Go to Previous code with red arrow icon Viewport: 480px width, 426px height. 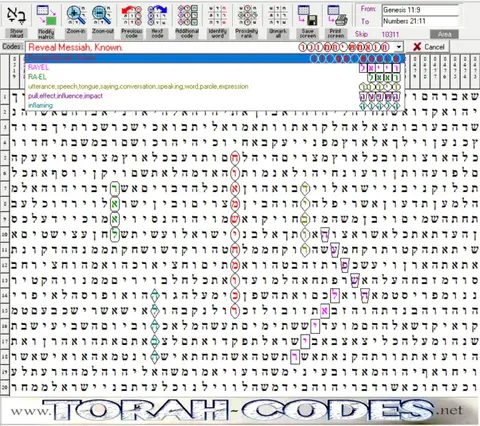tap(131, 16)
